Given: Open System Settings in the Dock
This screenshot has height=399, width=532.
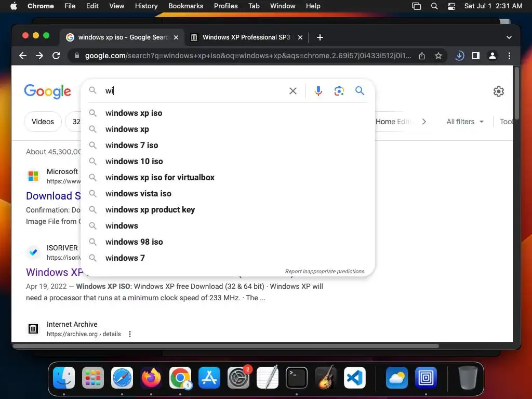Looking at the screenshot, I should pyautogui.click(x=238, y=377).
